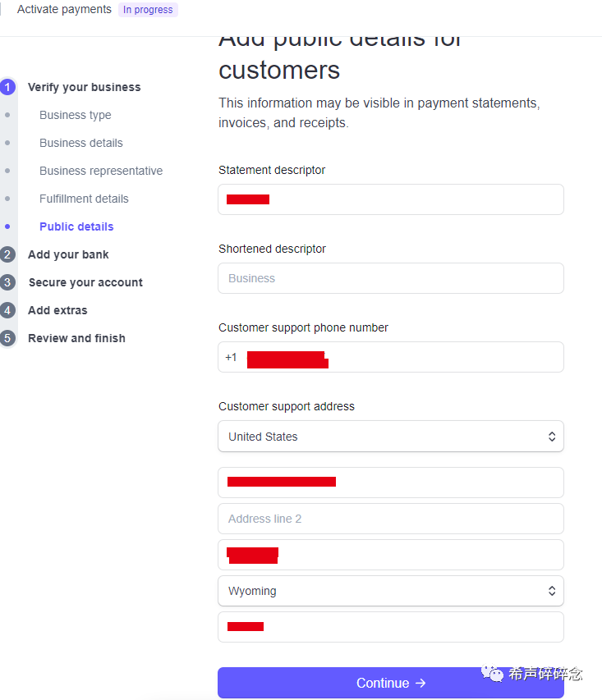Open the Wyoming state dropdown
Image resolution: width=602 pixels, height=700 pixels.
click(391, 591)
